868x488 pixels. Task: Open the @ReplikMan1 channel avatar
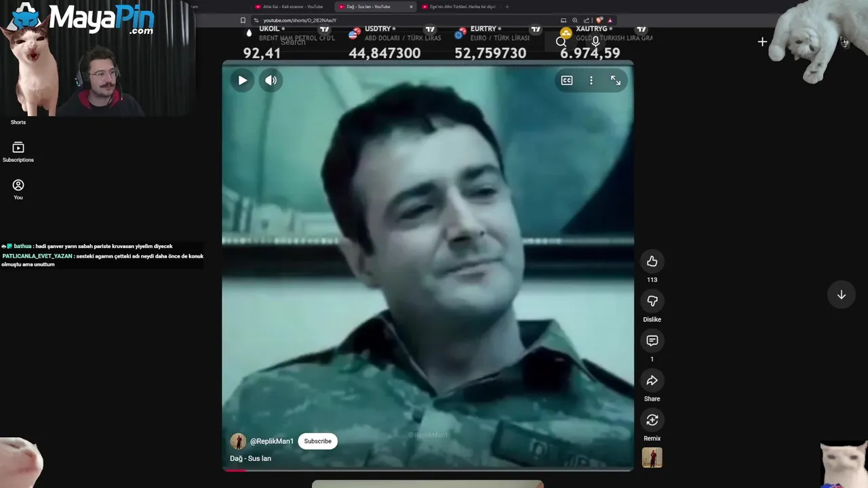pos(238,441)
